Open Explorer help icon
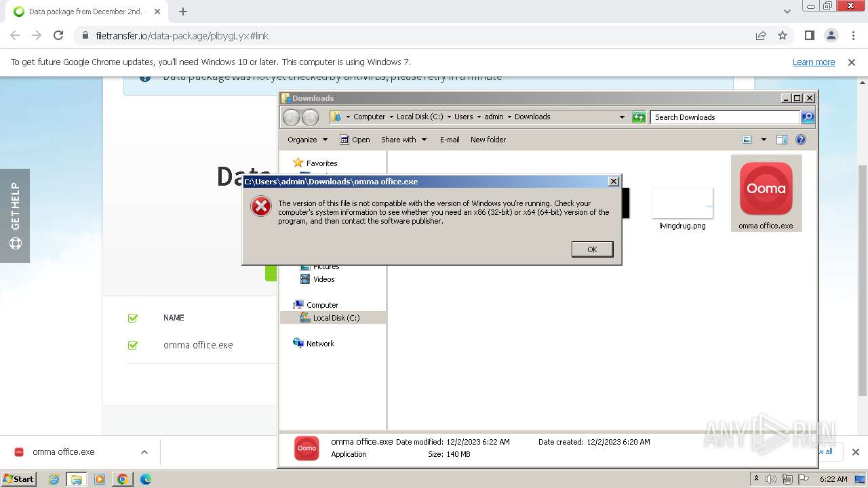 click(x=801, y=140)
